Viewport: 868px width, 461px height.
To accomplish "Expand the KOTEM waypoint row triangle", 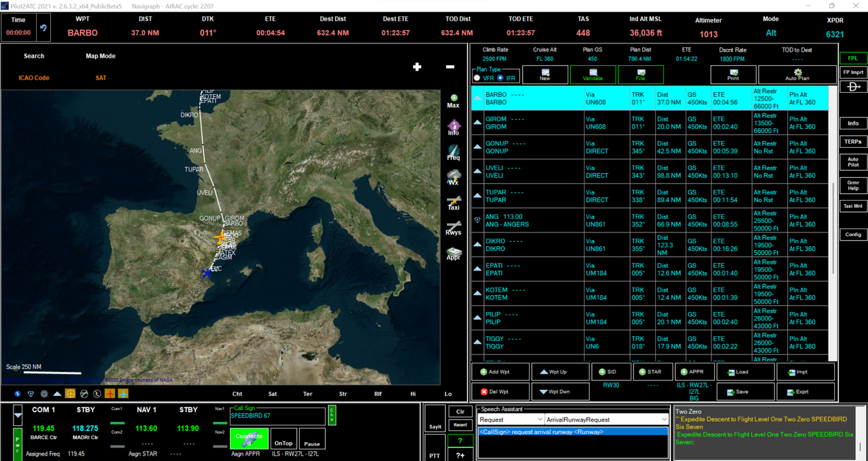I will [477, 294].
